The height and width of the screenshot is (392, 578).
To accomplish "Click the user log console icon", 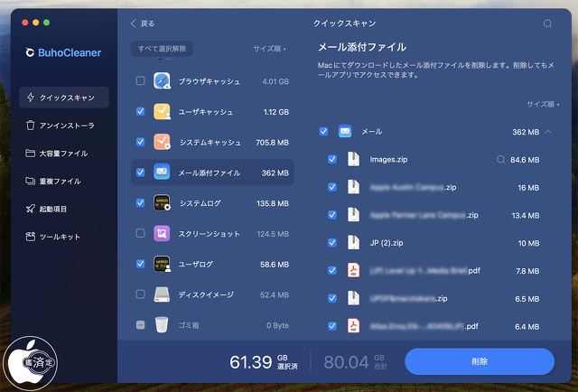I will click(x=162, y=264).
